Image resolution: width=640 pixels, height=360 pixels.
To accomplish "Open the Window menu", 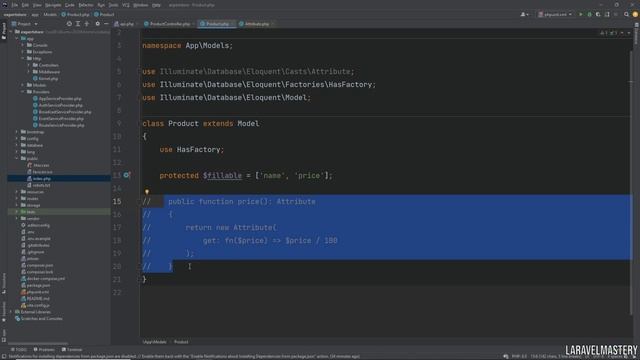I will click(140, 5).
